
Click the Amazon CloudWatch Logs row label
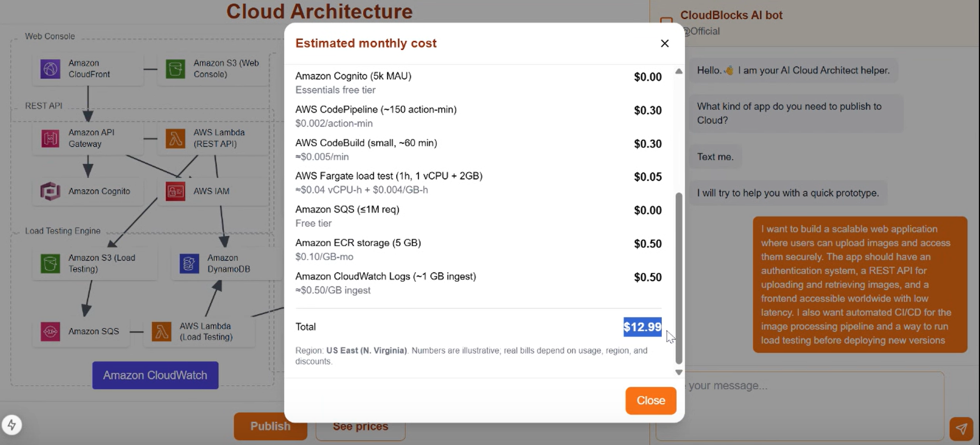(386, 277)
